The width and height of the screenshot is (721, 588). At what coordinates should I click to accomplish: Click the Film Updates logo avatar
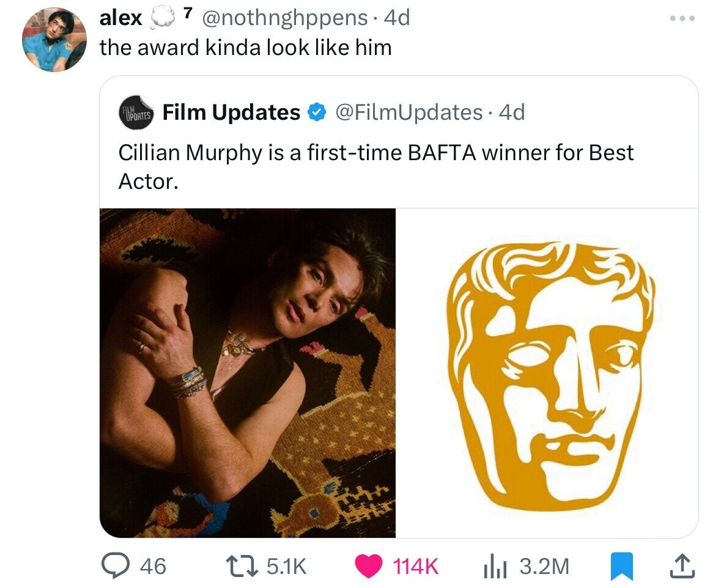(136, 112)
